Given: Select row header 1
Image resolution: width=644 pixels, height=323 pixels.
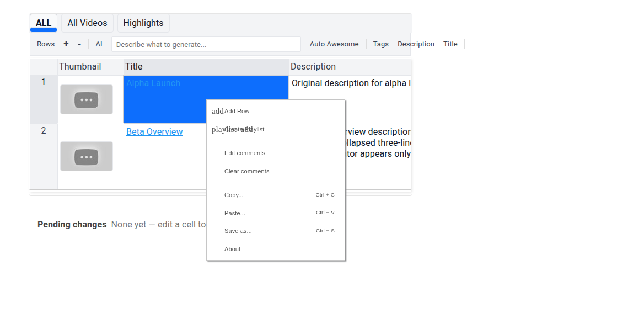Looking at the screenshot, I should click(44, 99).
